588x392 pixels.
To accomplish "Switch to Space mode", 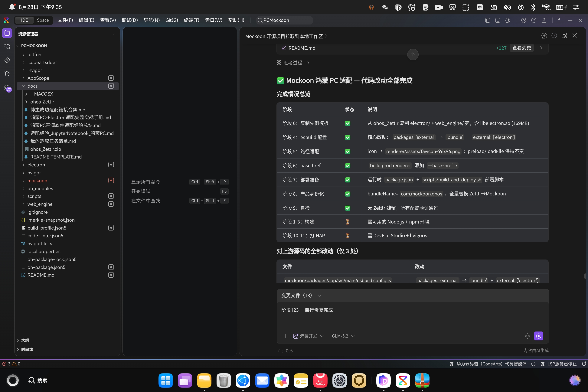I will (43, 20).
